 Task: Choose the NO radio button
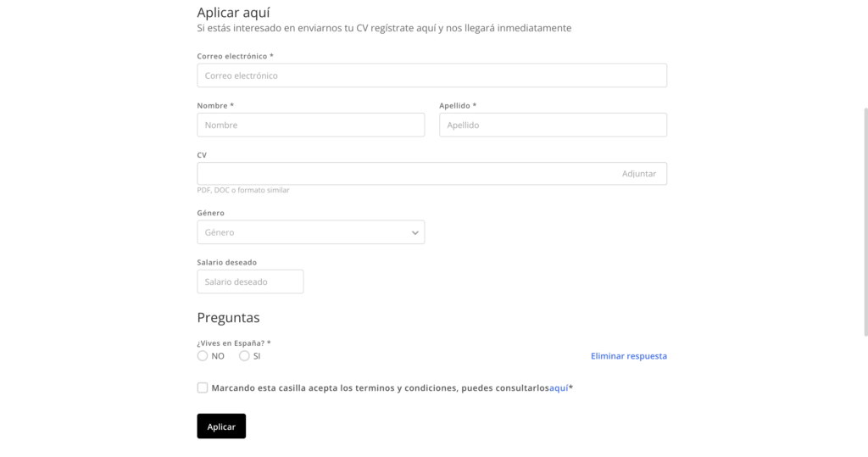pos(203,356)
